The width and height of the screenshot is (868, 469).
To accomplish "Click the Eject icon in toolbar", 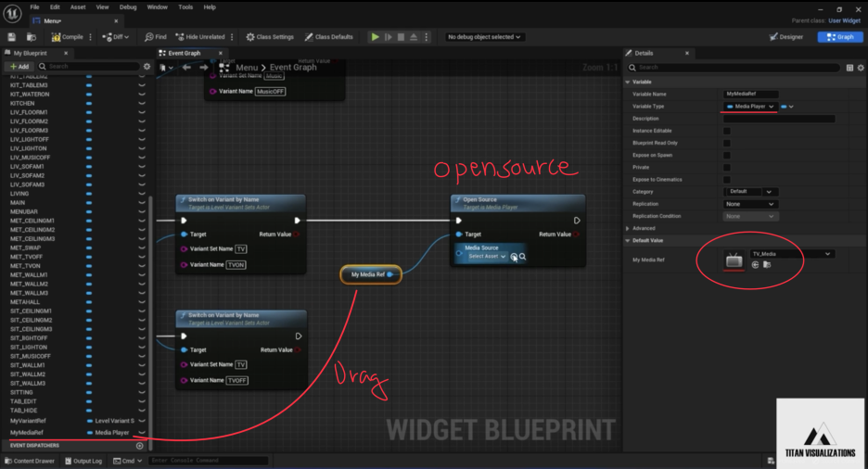I will click(x=414, y=37).
